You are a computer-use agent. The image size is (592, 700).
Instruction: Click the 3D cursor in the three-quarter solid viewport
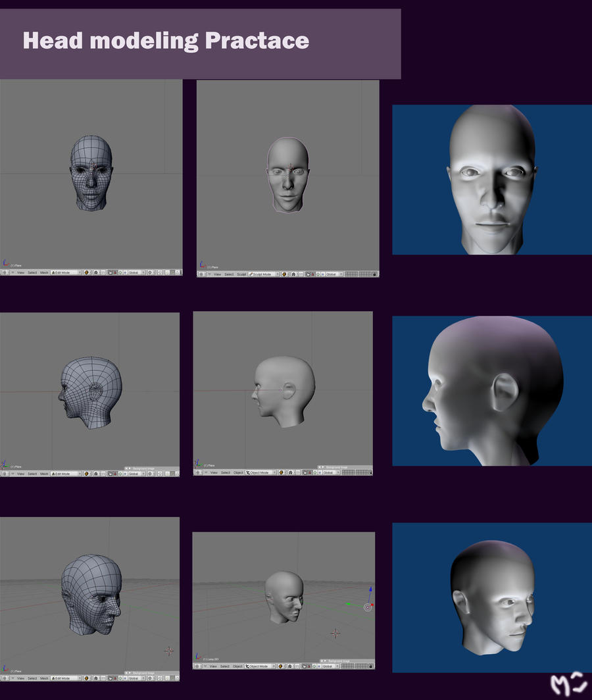pos(335,633)
